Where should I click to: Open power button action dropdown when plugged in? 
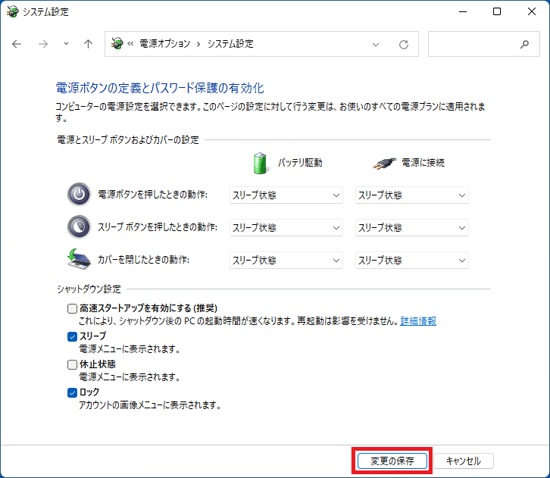coord(412,195)
